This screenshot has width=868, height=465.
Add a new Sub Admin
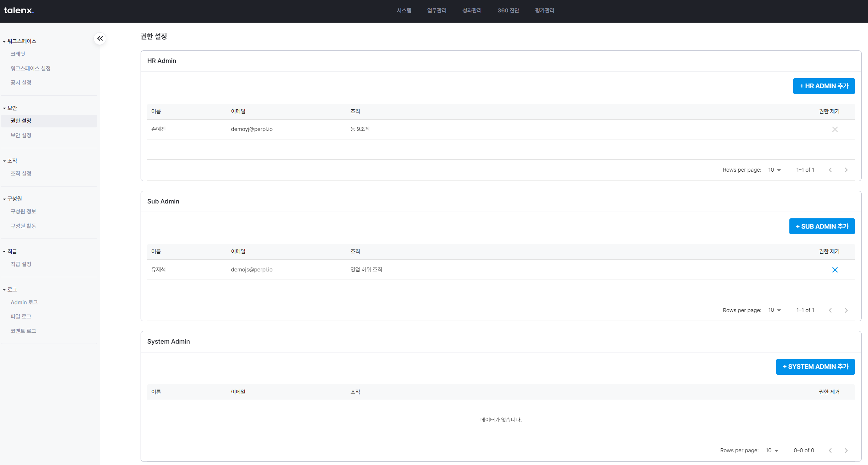coord(822,226)
